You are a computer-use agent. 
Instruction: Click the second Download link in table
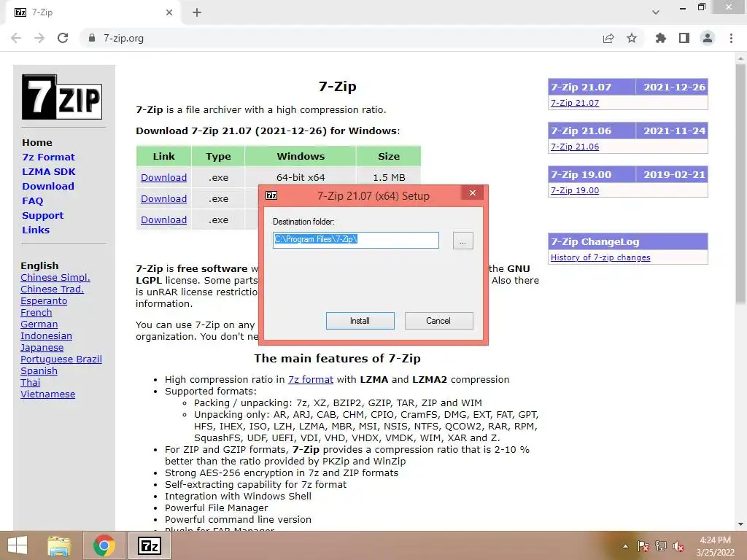(163, 198)
